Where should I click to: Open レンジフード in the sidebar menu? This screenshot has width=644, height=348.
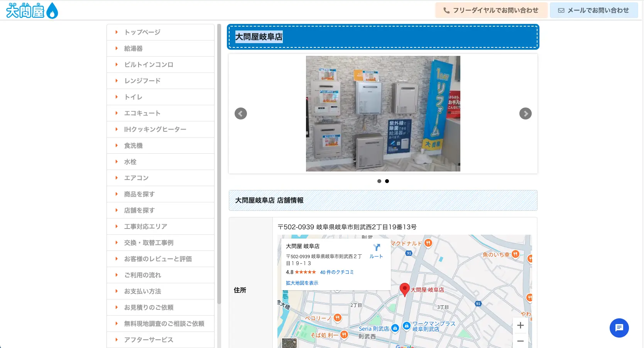[x=161, y=81]
